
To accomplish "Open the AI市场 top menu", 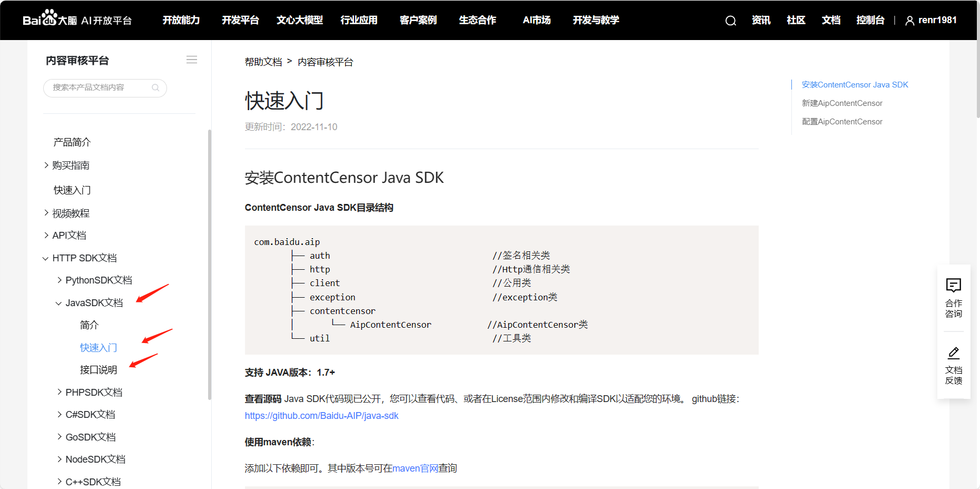I will (x=537, y=20).
